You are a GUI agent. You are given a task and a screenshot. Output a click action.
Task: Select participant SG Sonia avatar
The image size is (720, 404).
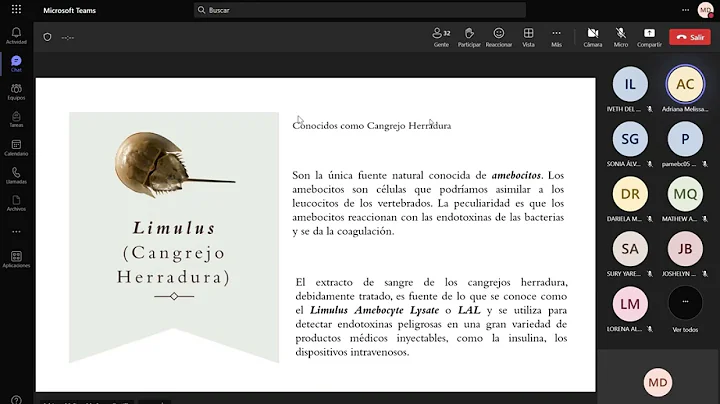coord(630,139)
